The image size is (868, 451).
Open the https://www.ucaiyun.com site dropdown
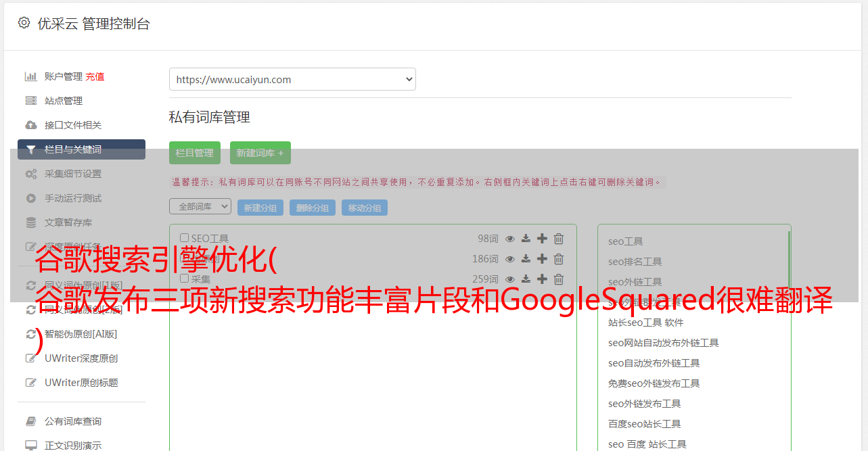[292, 79]
